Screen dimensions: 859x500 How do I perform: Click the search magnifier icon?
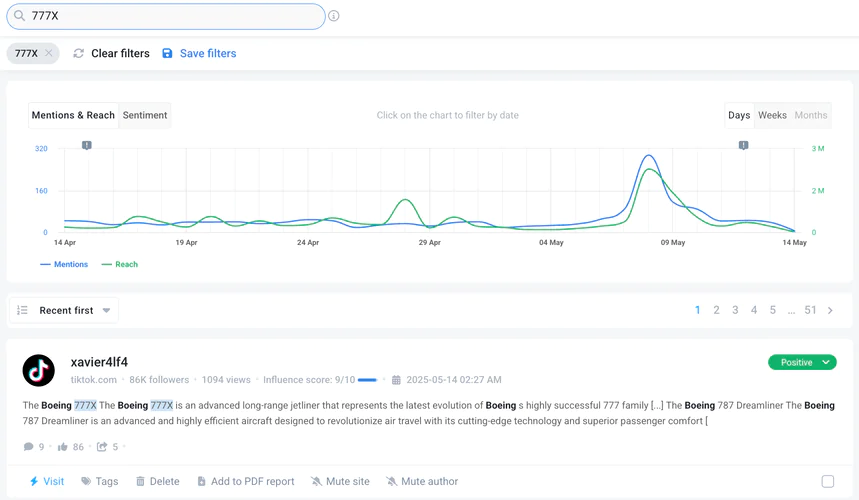tap(19, 16)
